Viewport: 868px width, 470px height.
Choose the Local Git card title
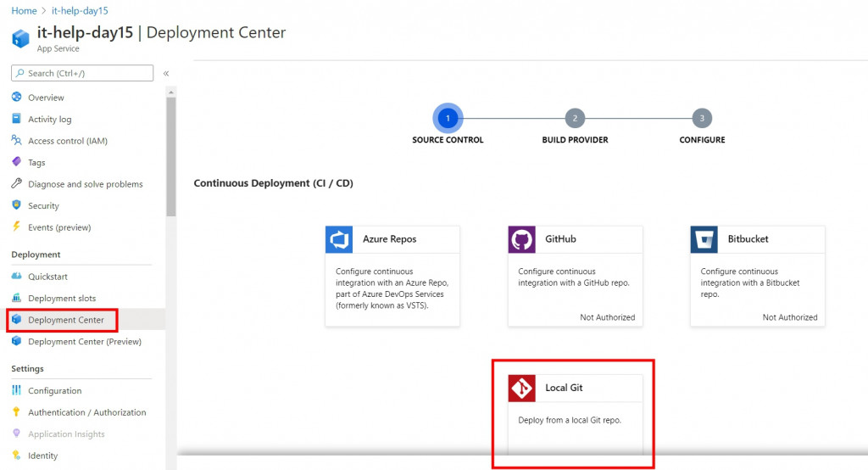point(564,388)
